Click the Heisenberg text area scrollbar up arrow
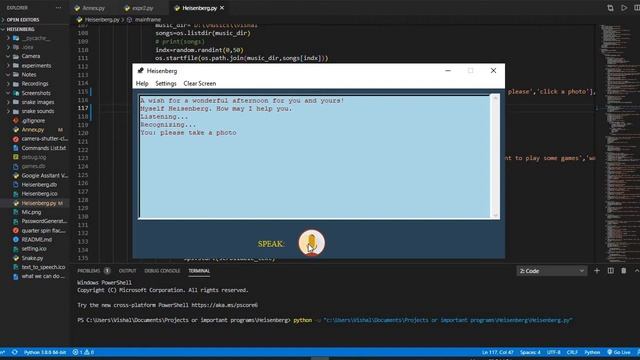 coord(495,98)
